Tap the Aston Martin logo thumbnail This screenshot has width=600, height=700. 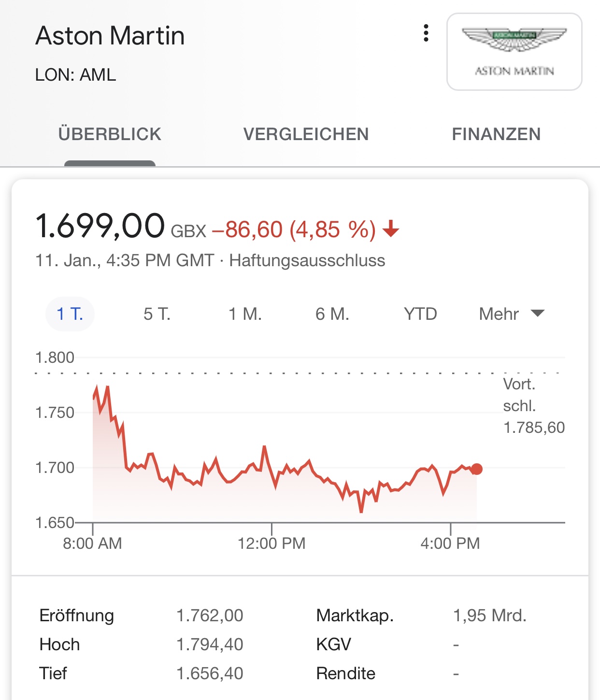coord(514,52)
